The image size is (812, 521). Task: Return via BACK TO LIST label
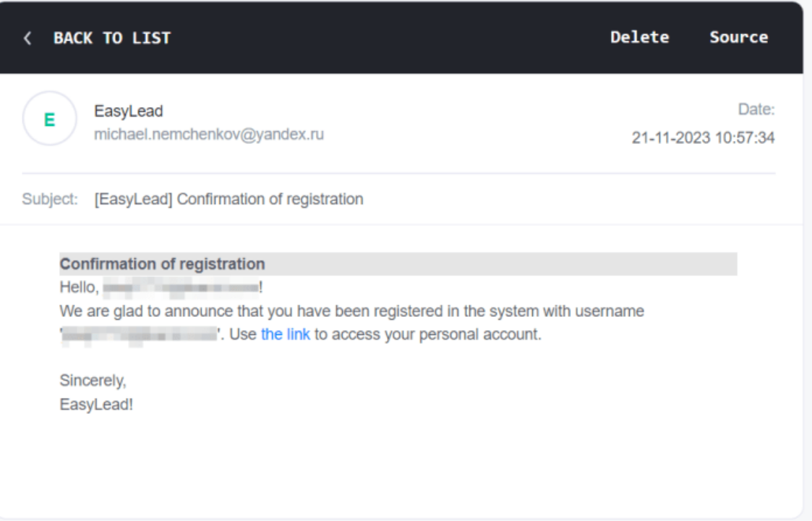[112, 38]
